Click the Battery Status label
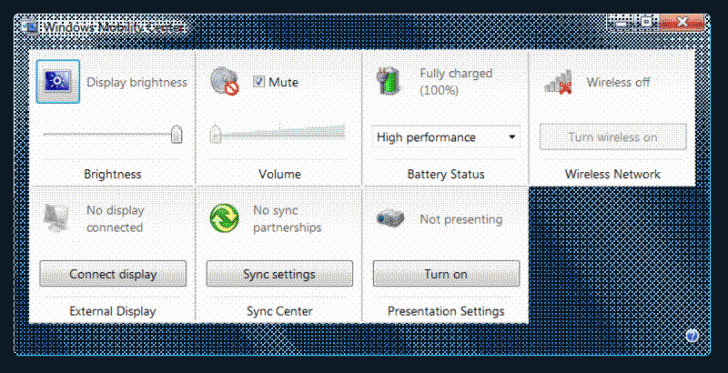728x373 pixels. pos(446,174)
